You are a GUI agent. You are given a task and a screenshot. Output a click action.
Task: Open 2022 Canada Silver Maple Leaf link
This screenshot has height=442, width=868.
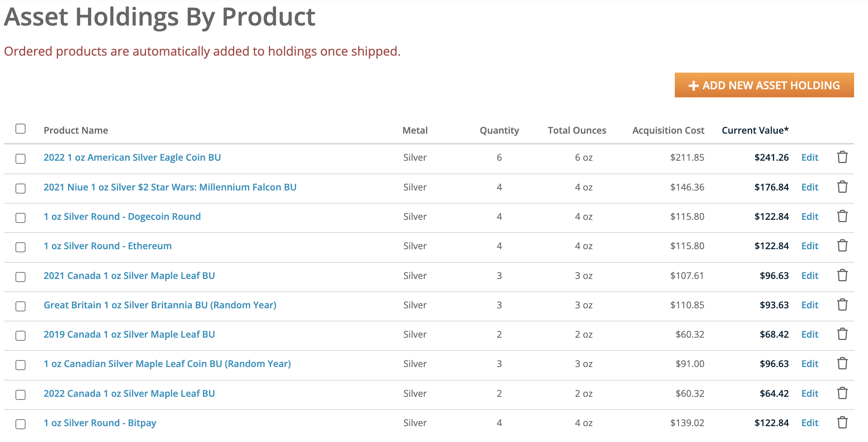click(129, 393)
